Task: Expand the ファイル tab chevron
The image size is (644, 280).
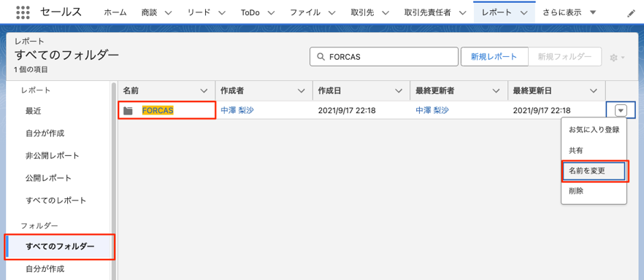Action: [331, 12]
